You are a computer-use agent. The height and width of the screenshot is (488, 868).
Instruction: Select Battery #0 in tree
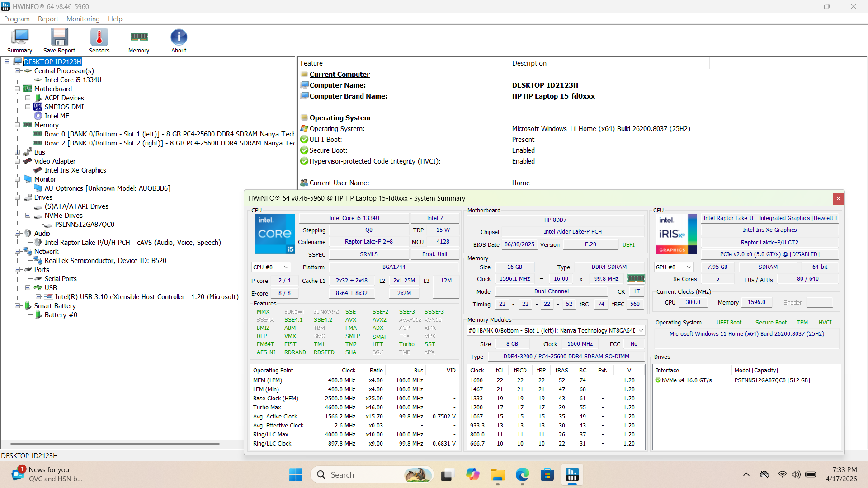click(61, 315)
